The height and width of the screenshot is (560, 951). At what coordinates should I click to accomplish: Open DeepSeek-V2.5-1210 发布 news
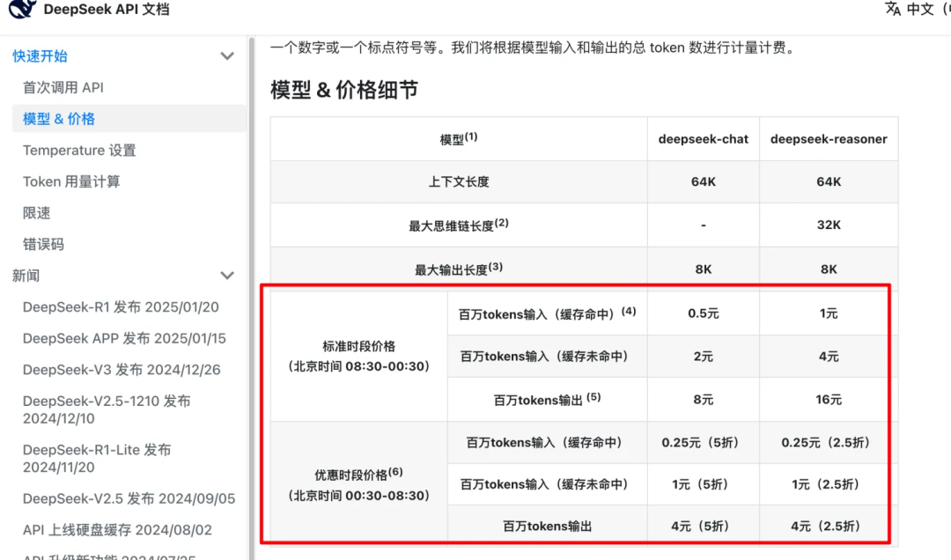(x=107, y=409)
